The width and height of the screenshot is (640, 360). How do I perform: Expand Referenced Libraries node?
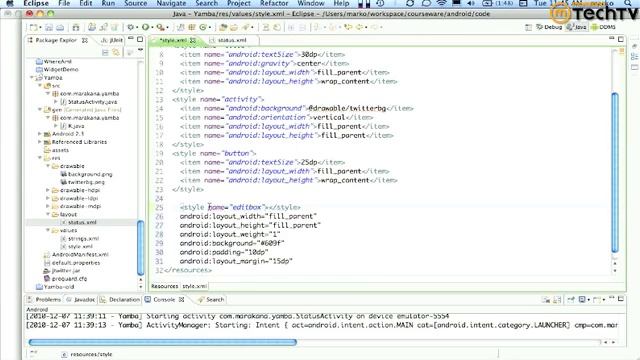[40, 142]
